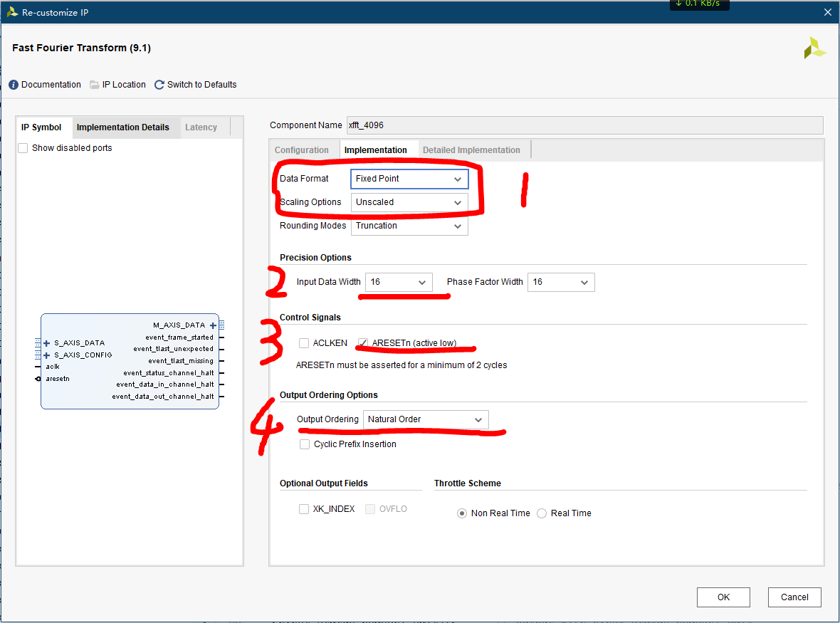
Task: Open the Documentation info icon
Action: (14, 84)
